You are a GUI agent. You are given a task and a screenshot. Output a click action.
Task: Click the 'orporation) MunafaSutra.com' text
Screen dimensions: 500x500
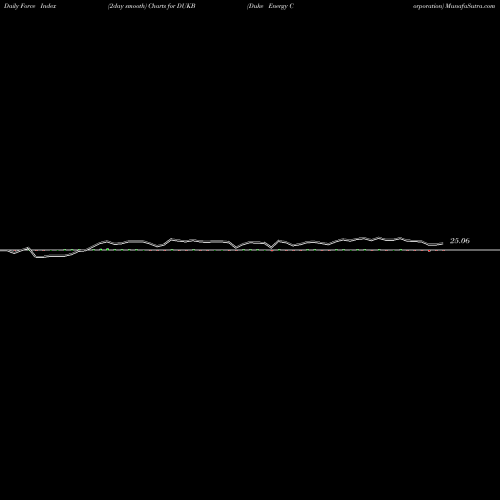coord(454,6)
